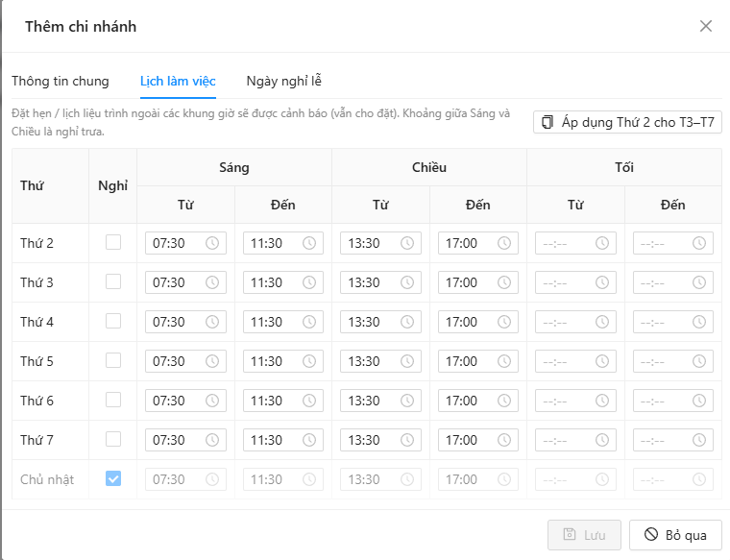Click the Chủ nhật row label
The width and height of the screenshot is (730, 560).
point(47,479)
